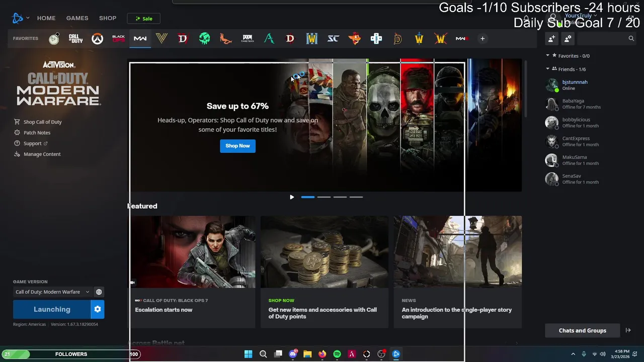Select the orange WoW Classic icon
The image size is (644, 362).
coord(441,39)
